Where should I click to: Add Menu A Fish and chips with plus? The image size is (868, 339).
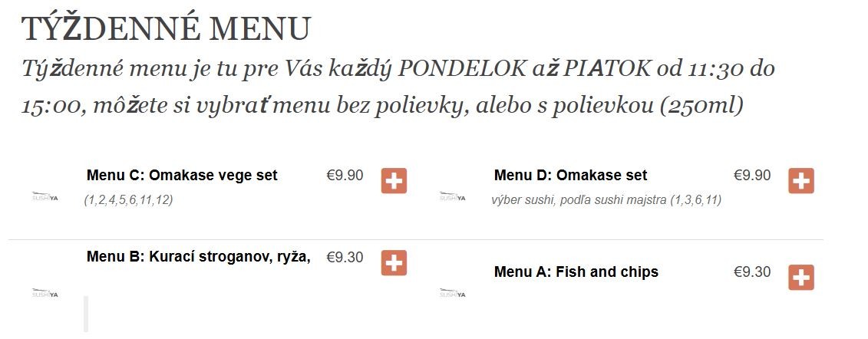coord(801,277)
